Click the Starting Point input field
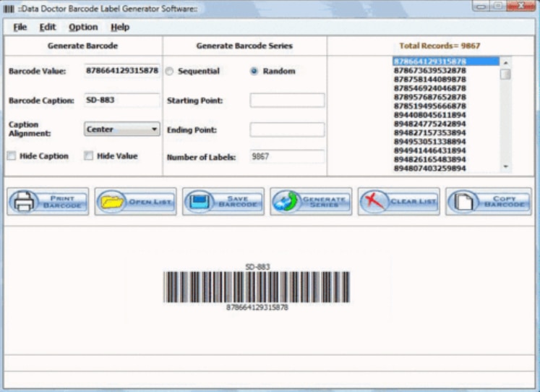Image resolution: width=540 pixels, height=392 pixels. (x=287, y=101)
